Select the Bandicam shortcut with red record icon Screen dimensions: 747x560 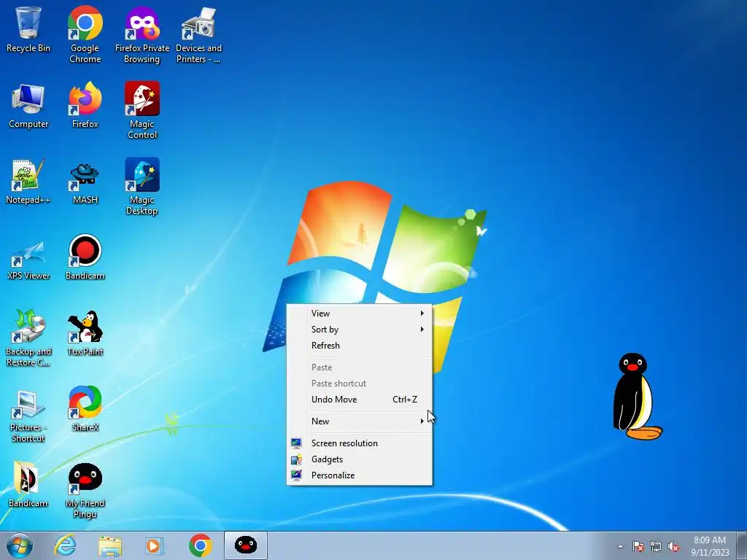[x=85, y=257]
